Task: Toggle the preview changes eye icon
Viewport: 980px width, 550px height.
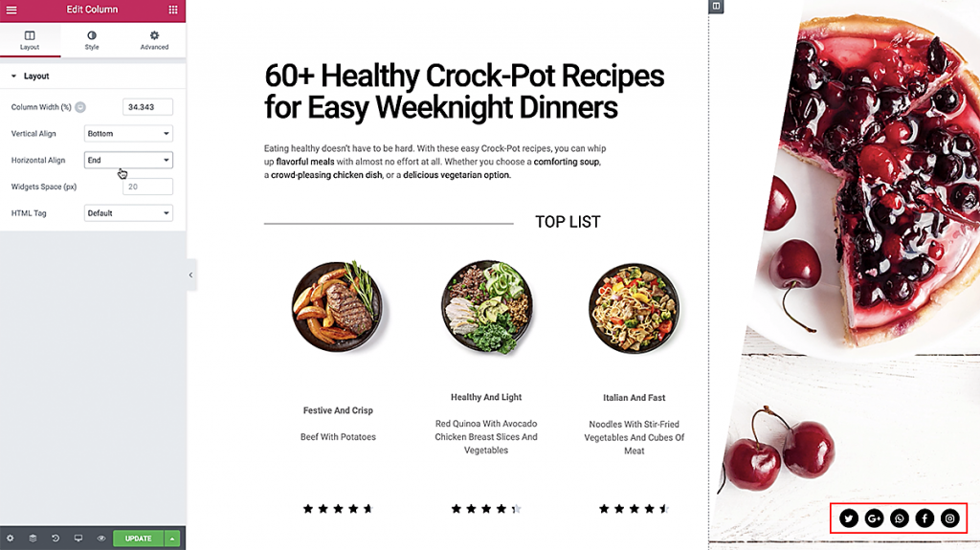Action: pos(101,539)
